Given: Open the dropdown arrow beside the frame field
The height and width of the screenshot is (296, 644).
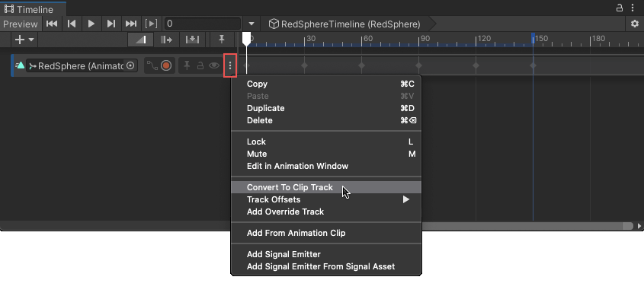Looking at the screenshot, I should [x=252, y=24].
